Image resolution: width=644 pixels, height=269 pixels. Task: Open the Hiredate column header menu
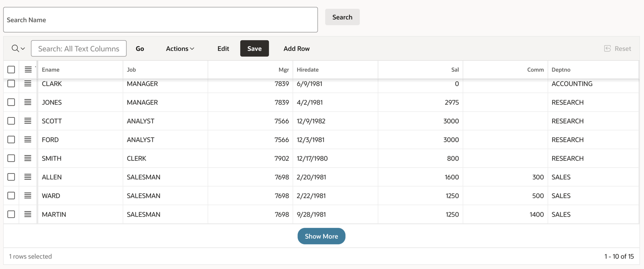(x=308, y=70)
